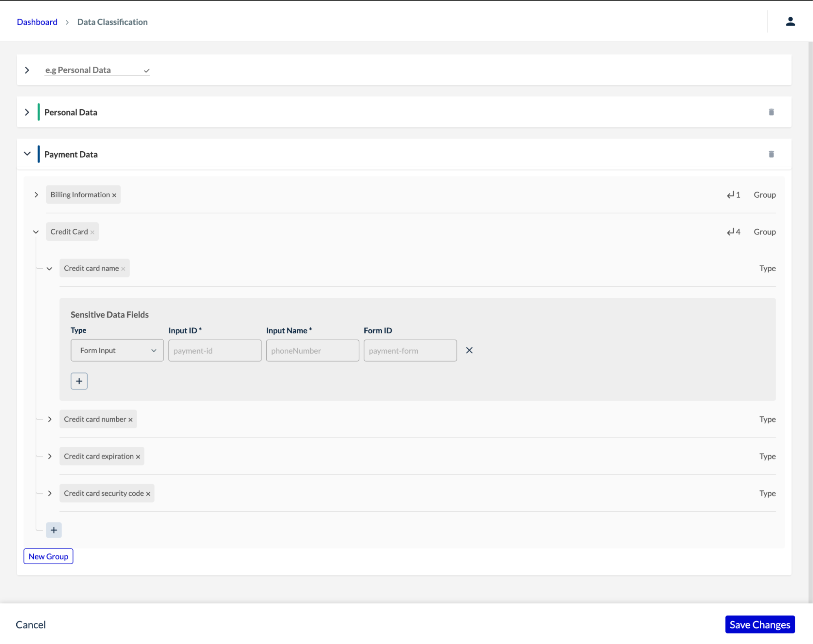Delete the Personal Data section via trash icon

(x=771, y=112)
